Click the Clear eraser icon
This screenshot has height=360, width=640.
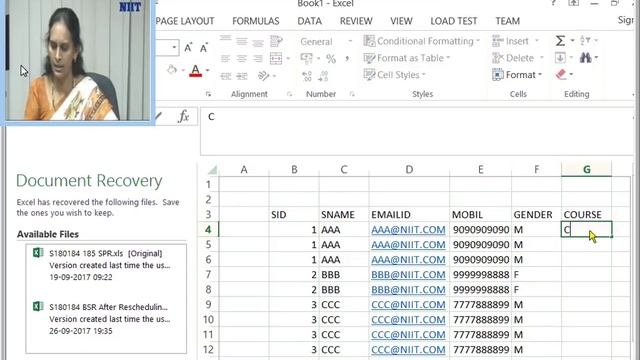click(x=561, y=74)
